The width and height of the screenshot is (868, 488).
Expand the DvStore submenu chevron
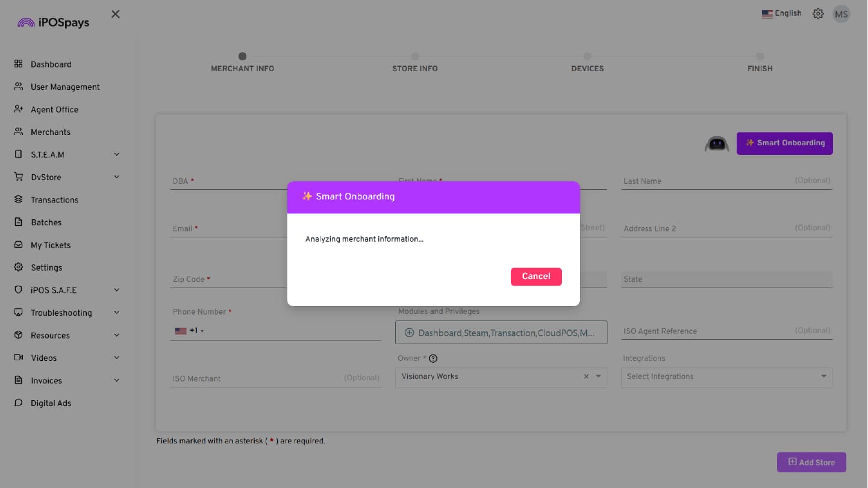pyautogui.click(x=116, y=177)
